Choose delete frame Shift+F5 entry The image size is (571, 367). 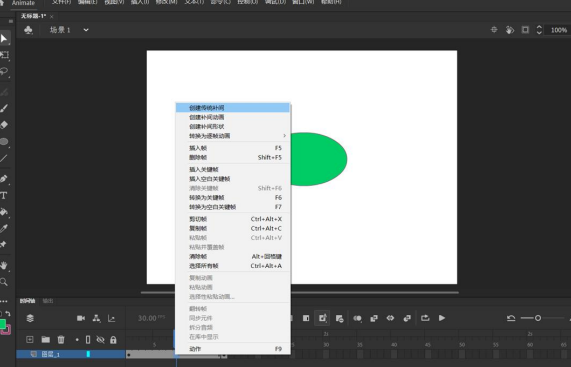pyautogui.click(x=233, y=157)
